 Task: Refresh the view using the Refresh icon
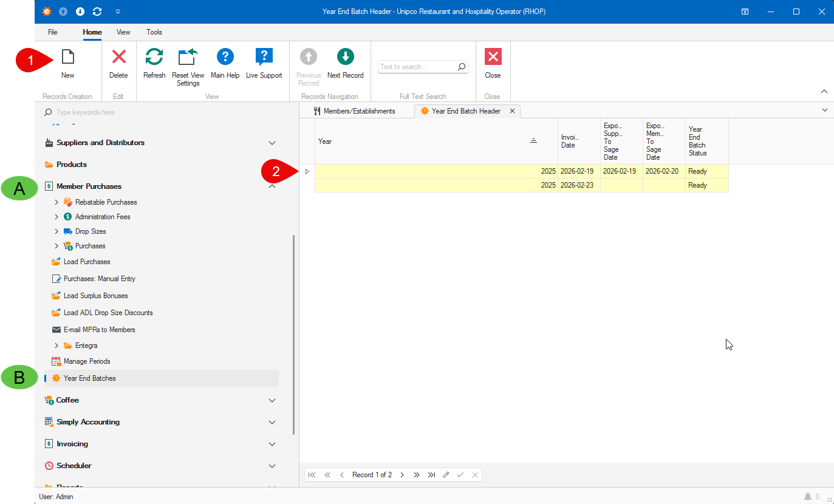[x=154, y=58]
